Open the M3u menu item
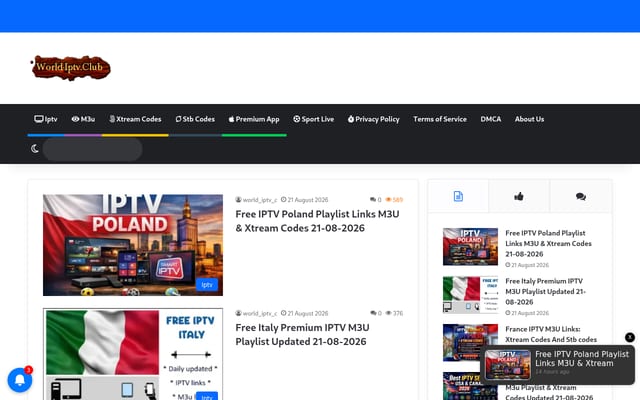The image size is (640, 400). pyautogui.click(x=83, y=119)
